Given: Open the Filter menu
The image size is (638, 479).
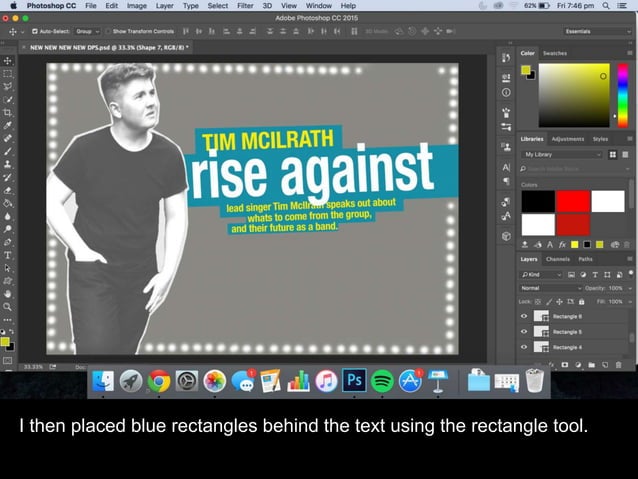Looking at the screenshot, I should pos(245,6).
